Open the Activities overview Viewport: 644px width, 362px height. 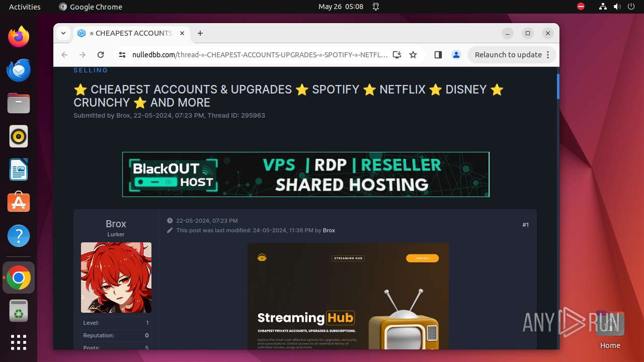(x=25, y=7)
